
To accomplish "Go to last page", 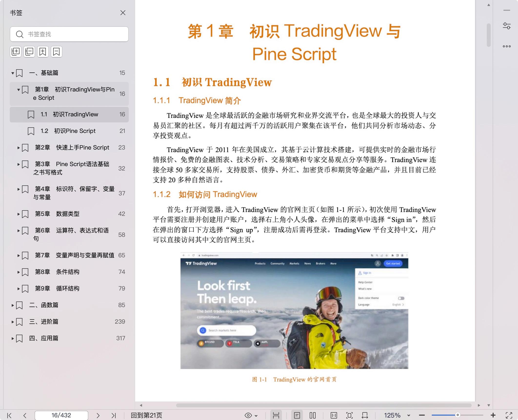I will coord(114,415).
